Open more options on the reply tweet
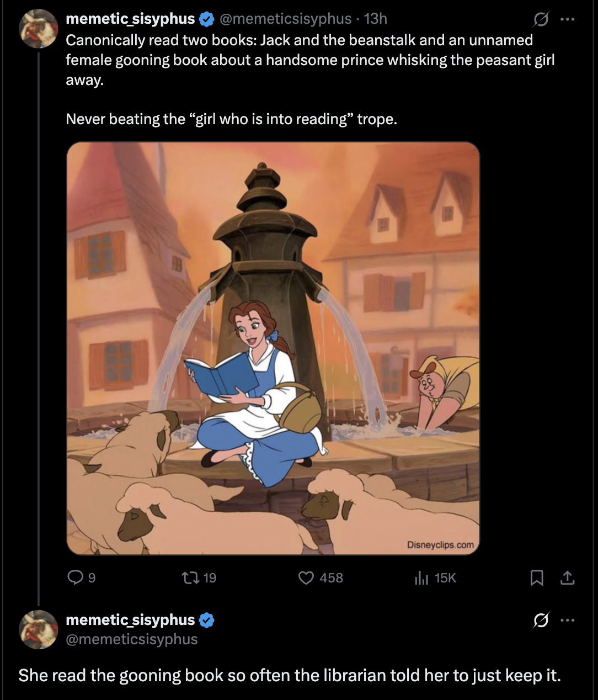 [567, 621]
